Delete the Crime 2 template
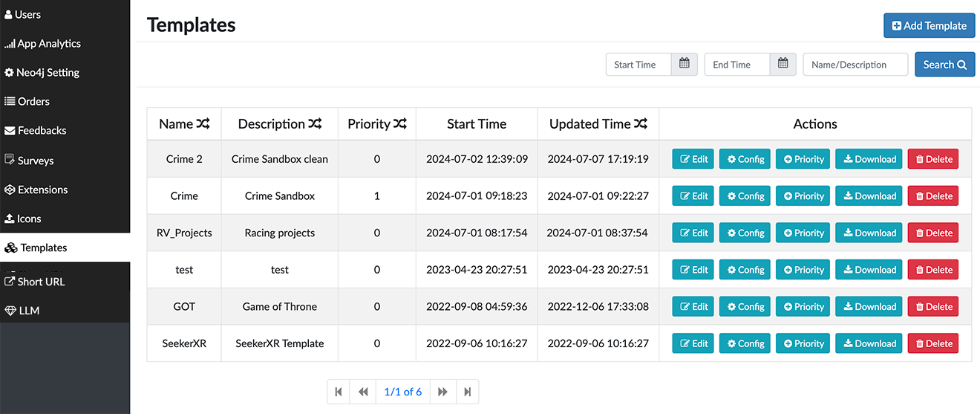The height and width of the screenshot is (414, 980). click(x=932, y=159)
